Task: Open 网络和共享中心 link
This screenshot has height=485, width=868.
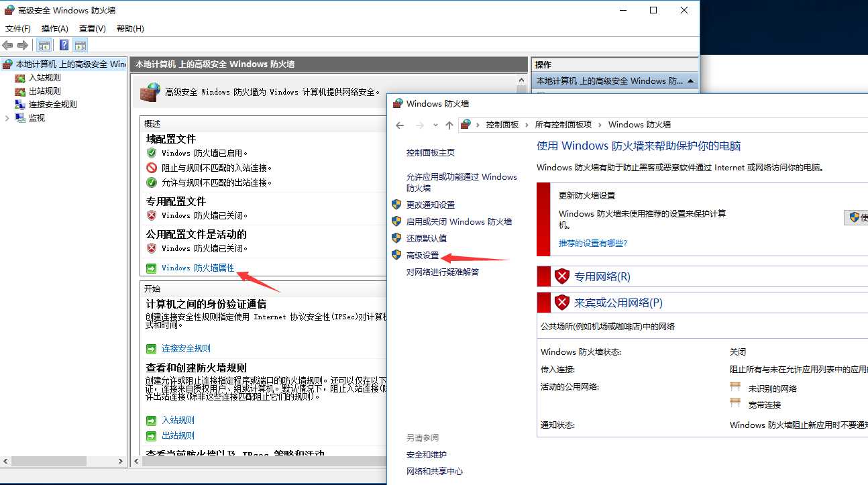Action: pyautogui.click(x=435, y=471)
